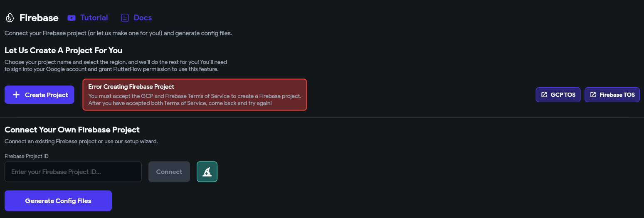Viewport: 644px width, 218px height.
Task: Click the Create Project button
Action: (39, 95)
